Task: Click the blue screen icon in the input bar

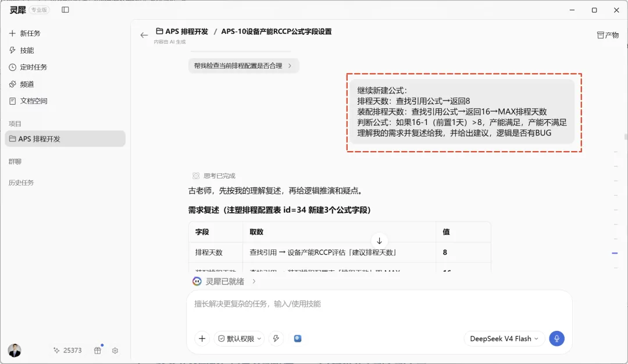Action: click(298, 339)
